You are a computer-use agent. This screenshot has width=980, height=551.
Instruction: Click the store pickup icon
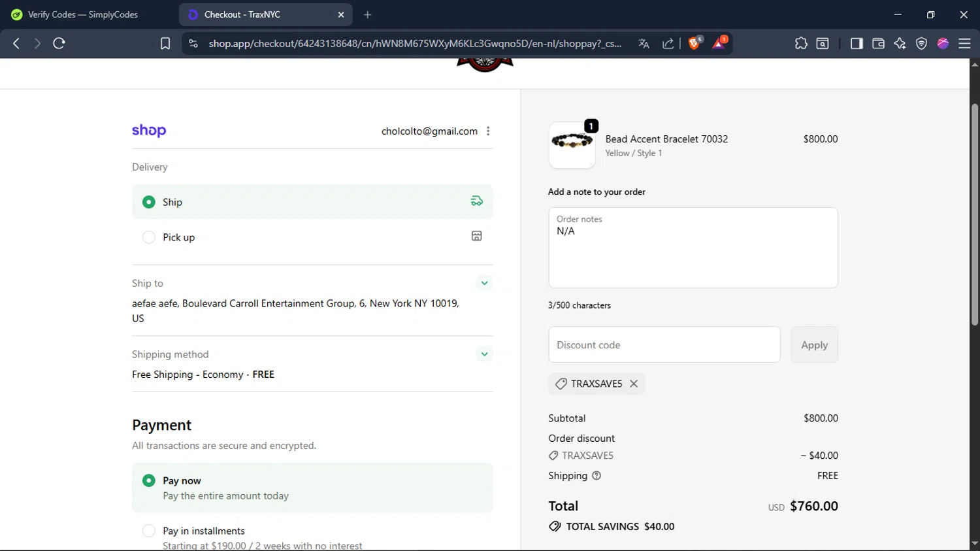(x=477, y=236)
